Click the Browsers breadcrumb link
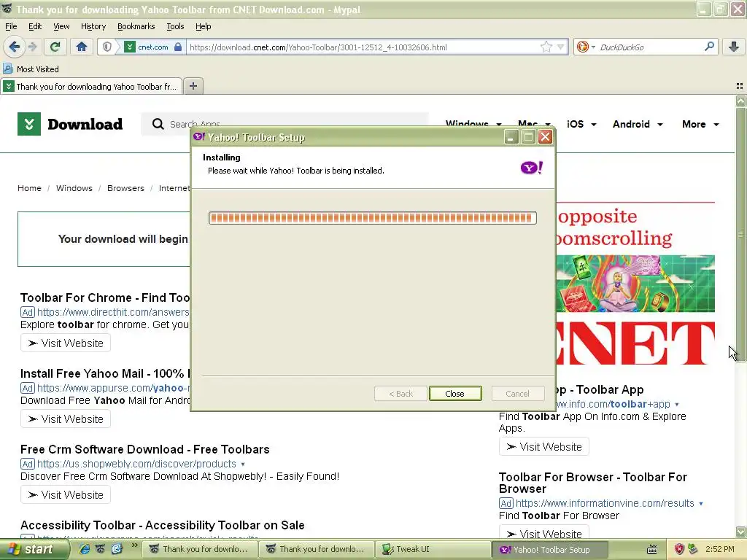Image resolution: width=747 pixels, height=560 pixels. (x=125, y=188)
